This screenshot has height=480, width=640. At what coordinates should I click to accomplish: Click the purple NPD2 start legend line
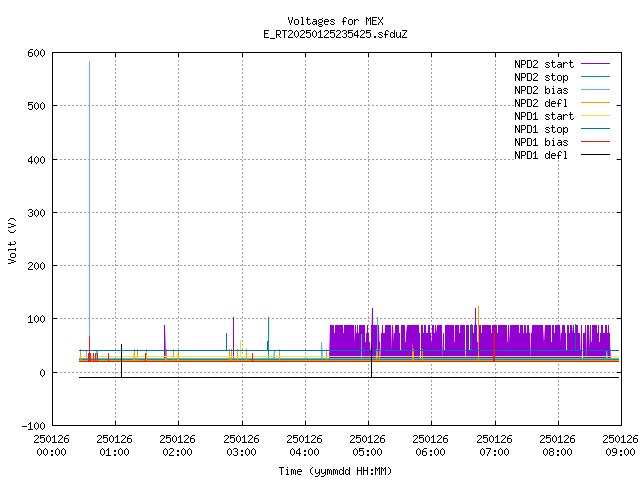[x=596, y=64]
